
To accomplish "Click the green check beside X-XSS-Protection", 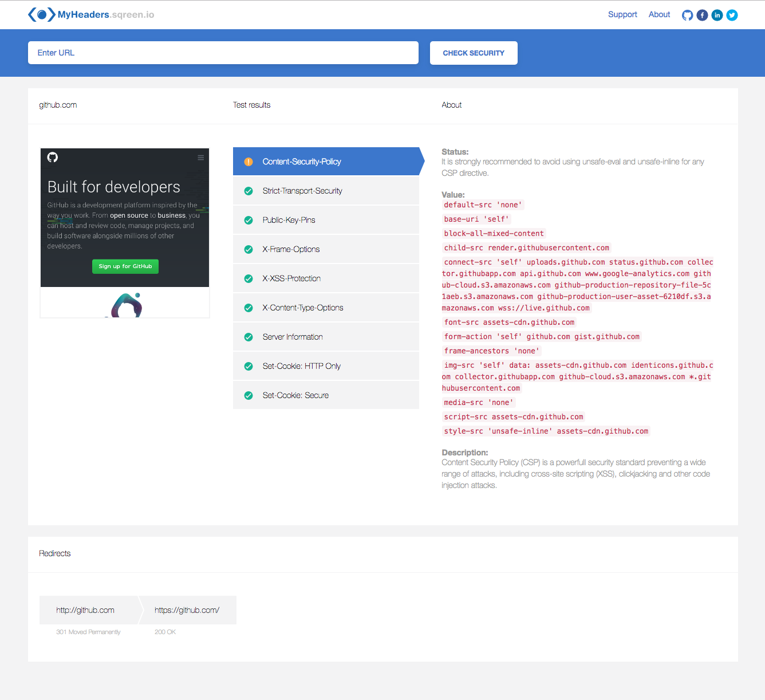I will point(249,278).
